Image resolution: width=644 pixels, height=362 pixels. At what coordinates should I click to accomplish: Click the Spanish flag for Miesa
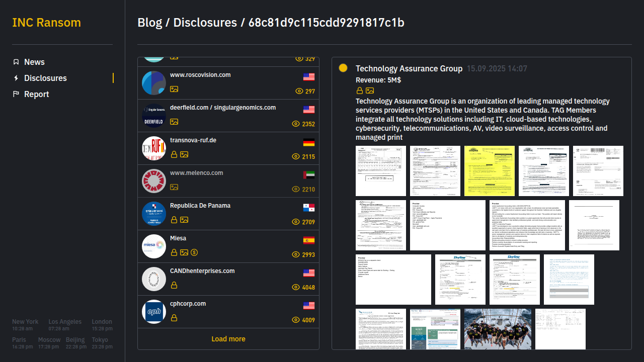[x=309, y=240]
